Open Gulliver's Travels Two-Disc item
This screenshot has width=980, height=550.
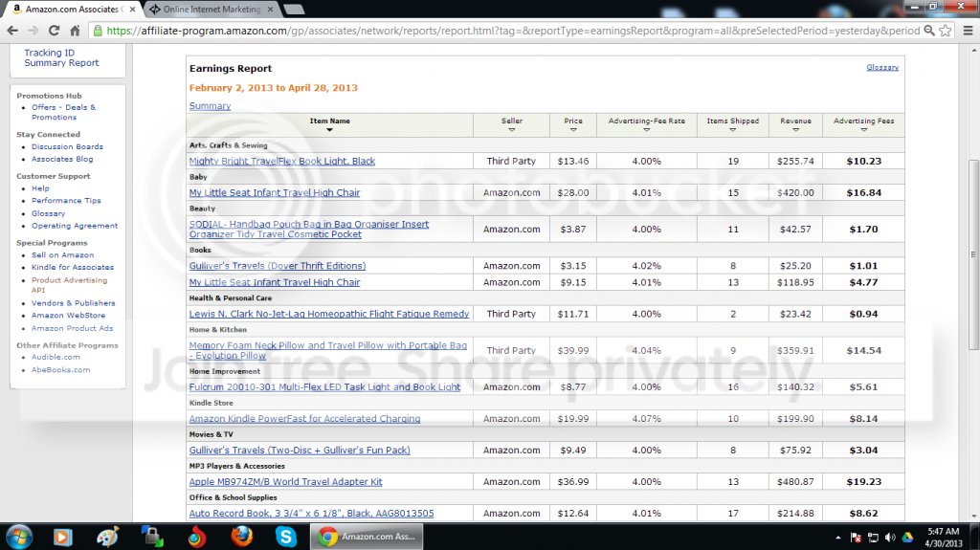[300, 450]
